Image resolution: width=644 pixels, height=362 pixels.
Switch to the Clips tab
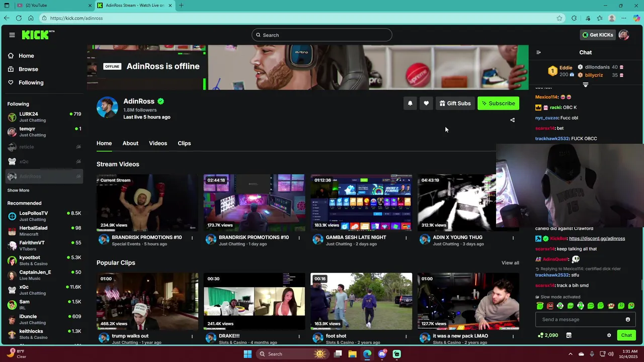pos(184,143)
